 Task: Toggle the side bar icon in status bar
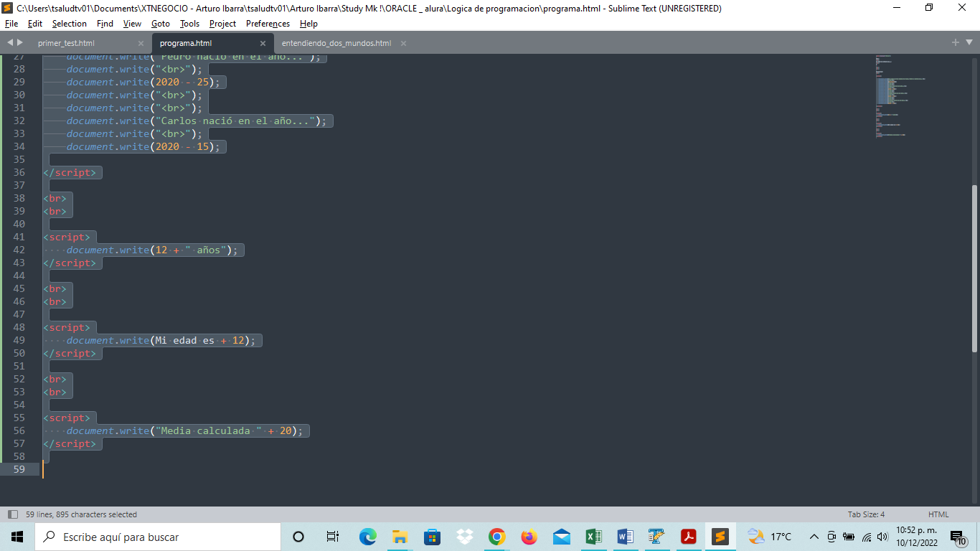12,514
